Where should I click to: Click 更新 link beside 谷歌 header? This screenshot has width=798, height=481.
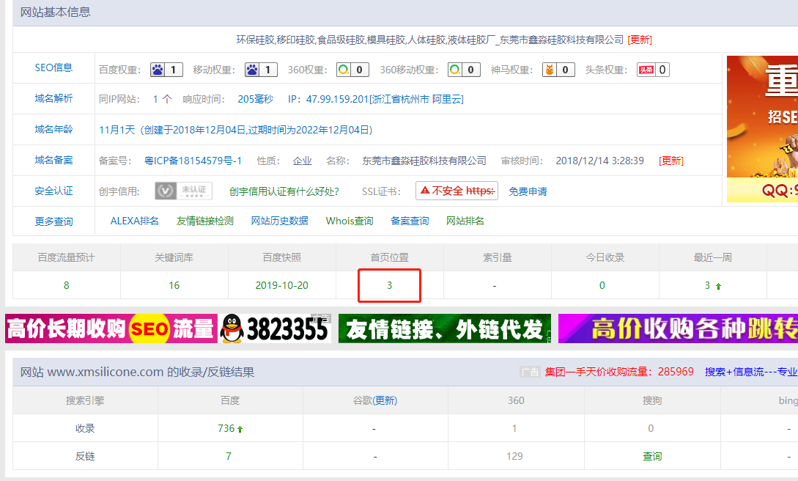385,401
